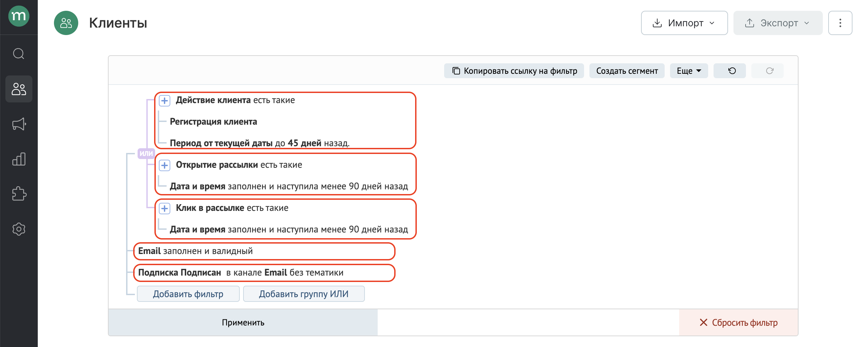Open campaigns megaphone sidebar icon
This screenshot has height=347, width=868.
19,124
